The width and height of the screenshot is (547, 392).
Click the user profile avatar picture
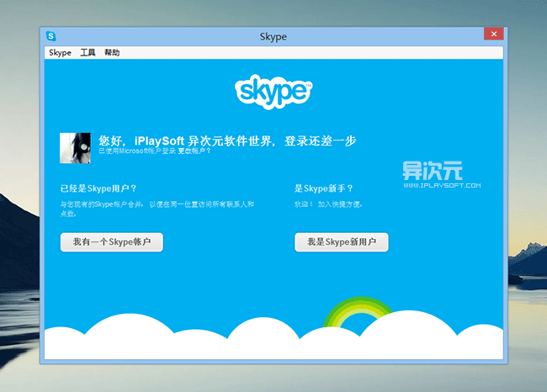tap(75, 148)
